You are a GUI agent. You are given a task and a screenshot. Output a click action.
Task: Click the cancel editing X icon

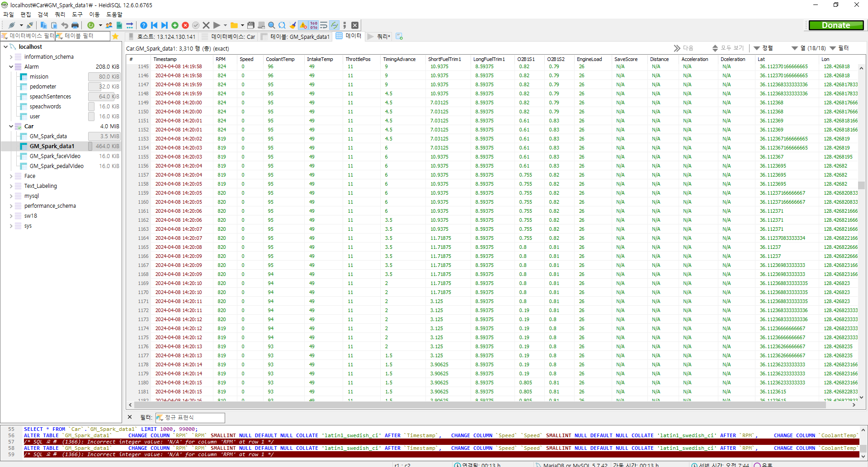click(x=206, y=25)
